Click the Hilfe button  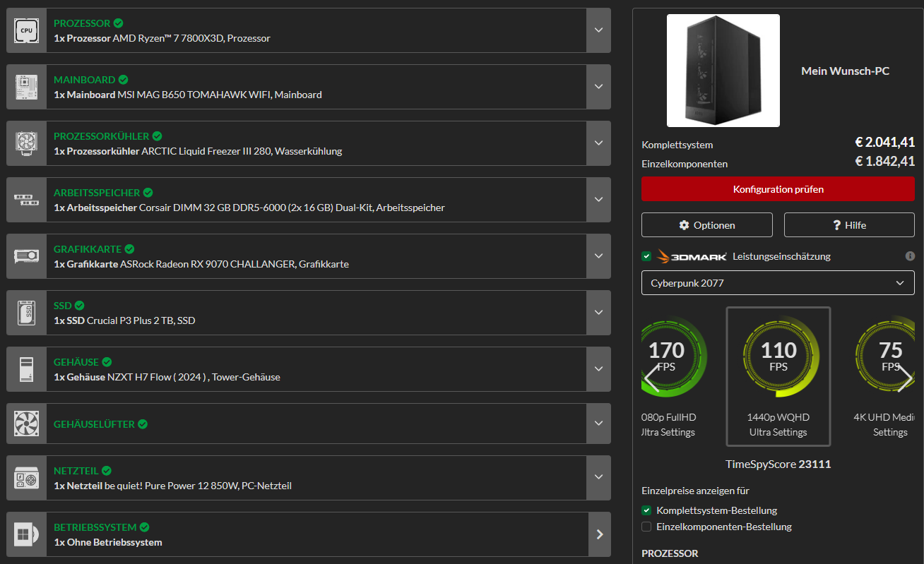point(849,225)
